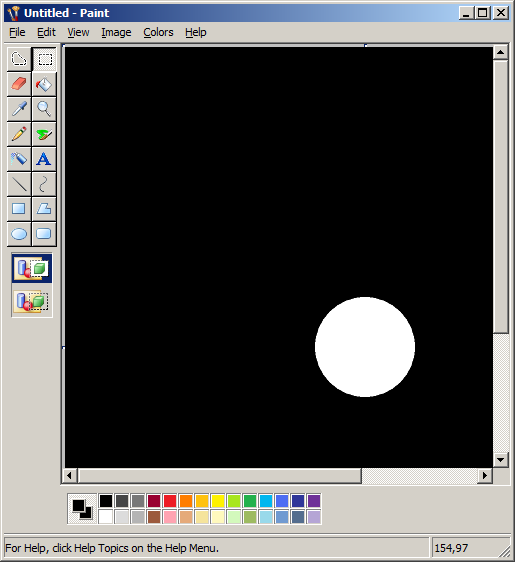Open the Image menu

(116, 33)
